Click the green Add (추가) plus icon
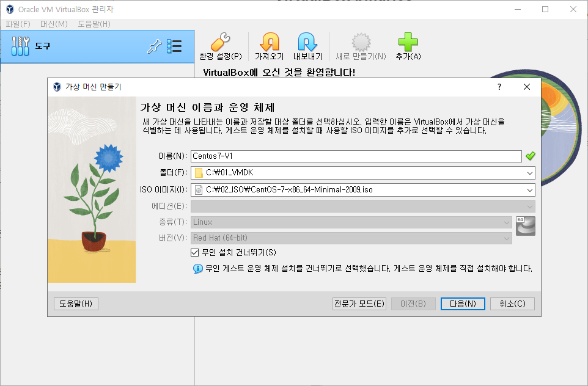This screenshot has width=588, height=386. tap(408, 42)
